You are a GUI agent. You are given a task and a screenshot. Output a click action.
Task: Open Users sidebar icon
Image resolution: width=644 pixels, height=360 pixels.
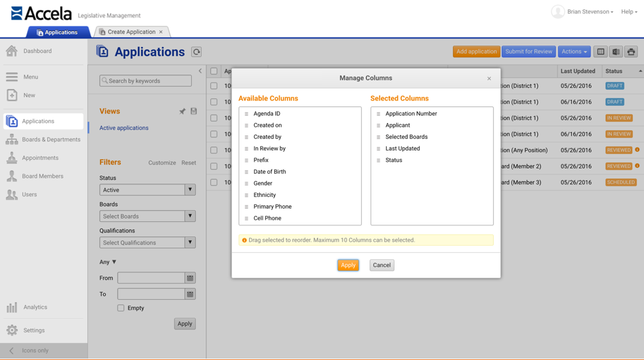tap(12, 195)
